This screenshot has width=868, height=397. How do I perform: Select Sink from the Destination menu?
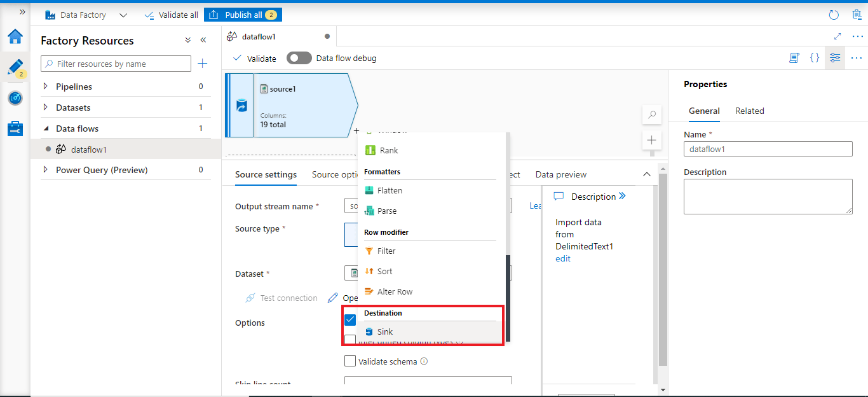[x=385, y=331]
